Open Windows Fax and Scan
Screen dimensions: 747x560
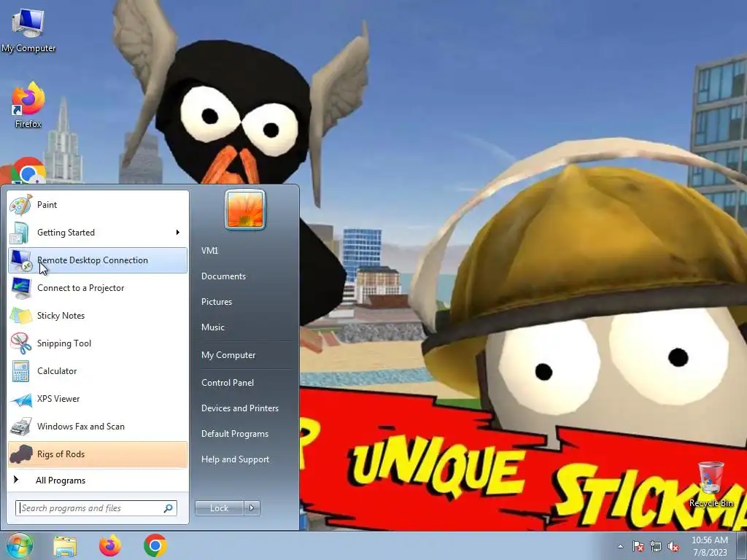point(98,426)
